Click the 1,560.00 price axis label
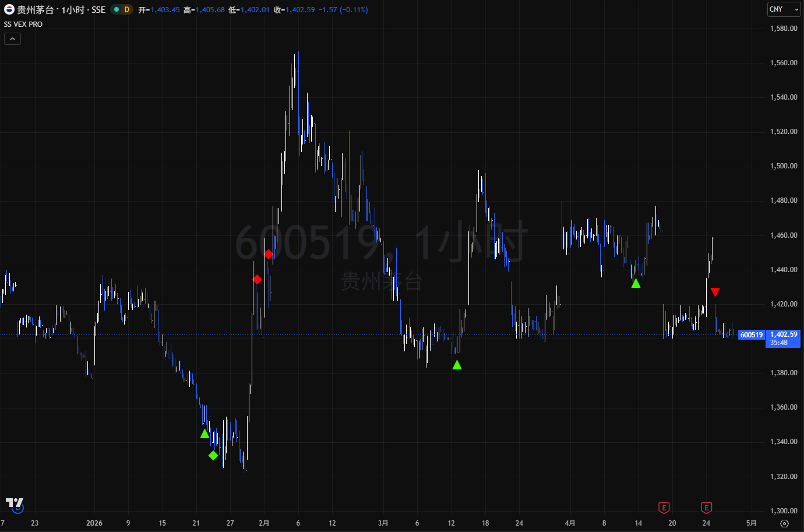The image size is (804, 532). pyautogui.click(x=784, y=63)
